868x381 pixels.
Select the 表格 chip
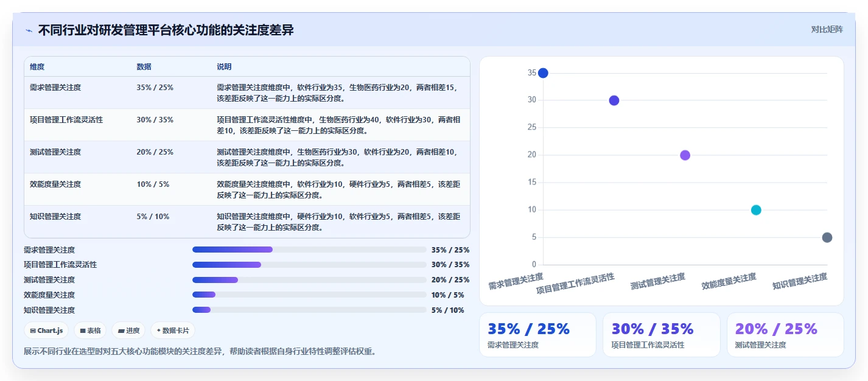click(90, 330)
